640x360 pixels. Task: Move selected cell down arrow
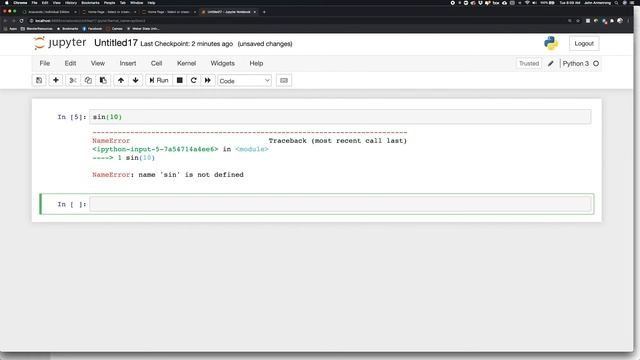tap(136, 80)
